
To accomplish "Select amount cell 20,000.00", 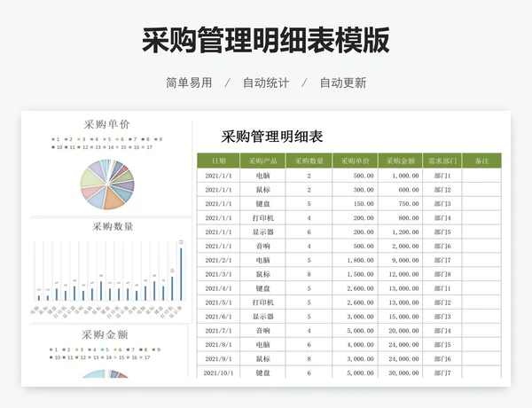I will tap(401, 331).
